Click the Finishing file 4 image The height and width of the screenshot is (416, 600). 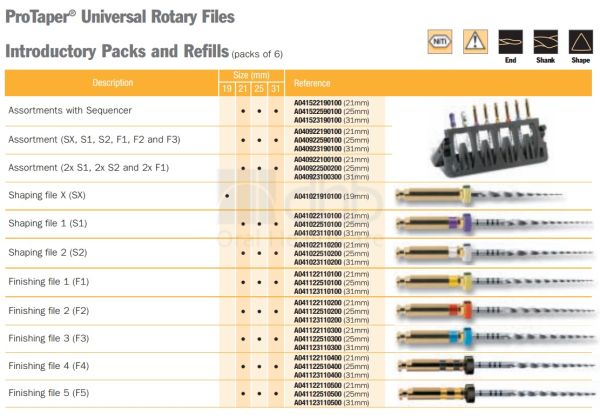point(495,365)
